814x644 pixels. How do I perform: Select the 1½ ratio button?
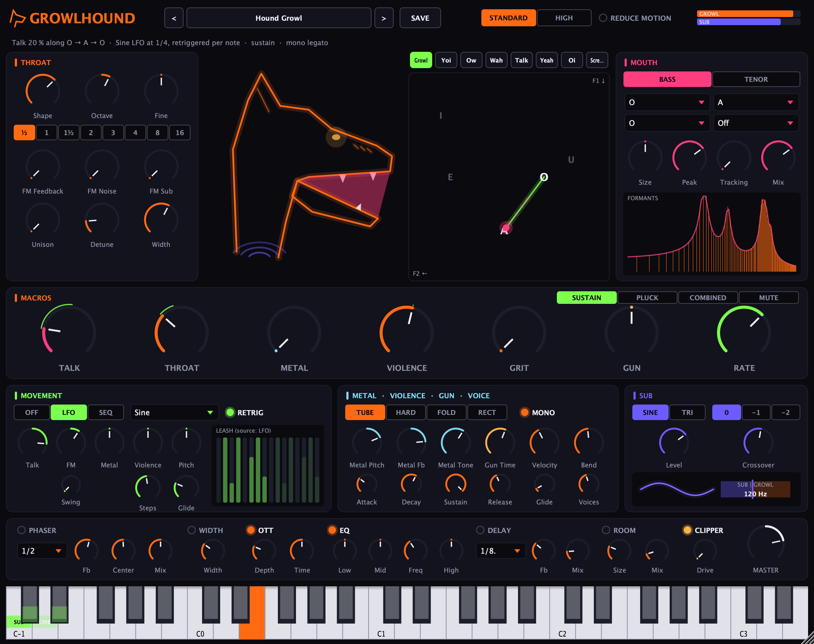(68, 133)
